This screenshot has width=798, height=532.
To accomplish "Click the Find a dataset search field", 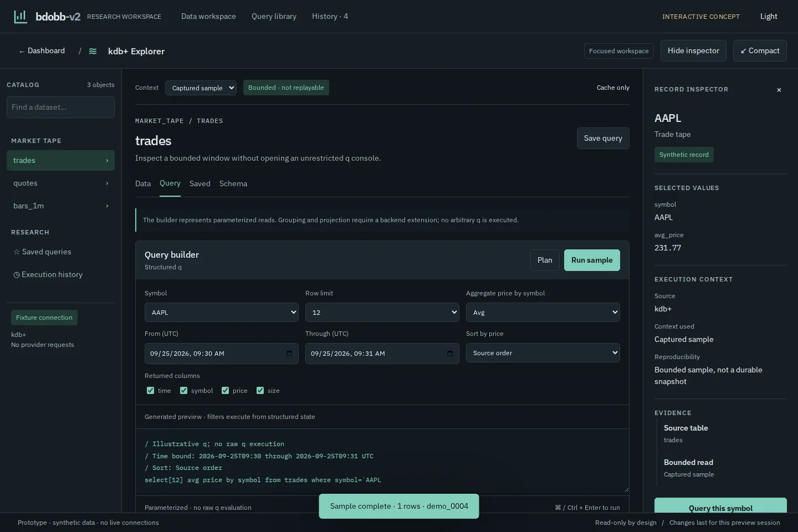I will pyautogui.click(x=60, y=108).
